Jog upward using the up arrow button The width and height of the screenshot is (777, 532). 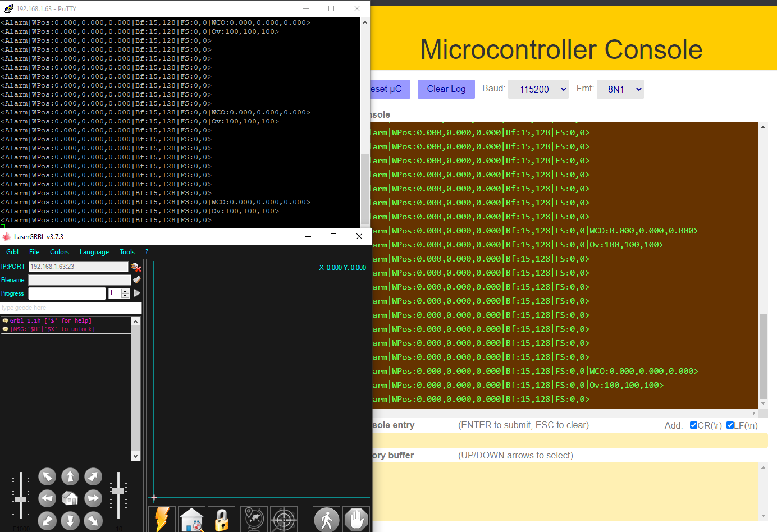tap(70, 476)
